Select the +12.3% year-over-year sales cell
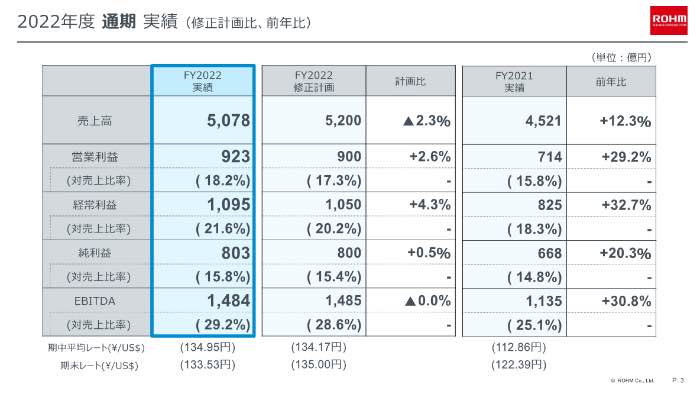 click(x=611, y=121)
